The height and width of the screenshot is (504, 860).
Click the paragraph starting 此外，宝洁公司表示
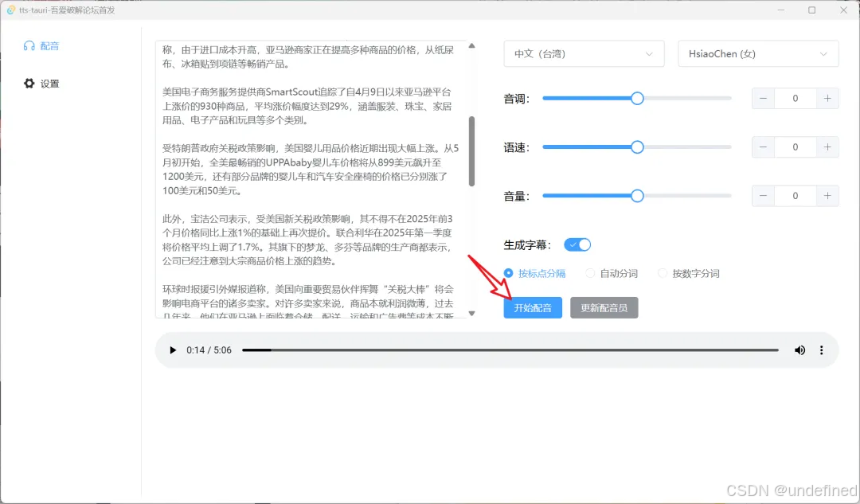point(307,240)
